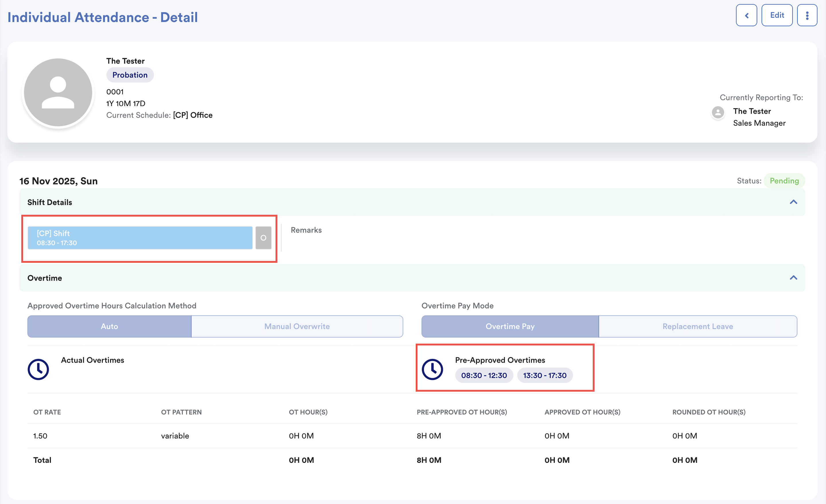Click the Actual Overtimes clock icon
The image size is (826, 504).
pos(38,369)
